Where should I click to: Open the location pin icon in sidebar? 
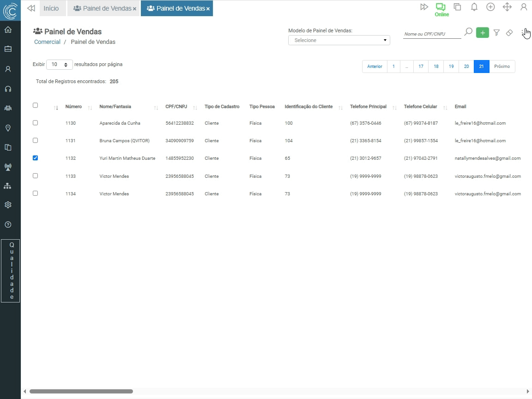tap(8, 128)
